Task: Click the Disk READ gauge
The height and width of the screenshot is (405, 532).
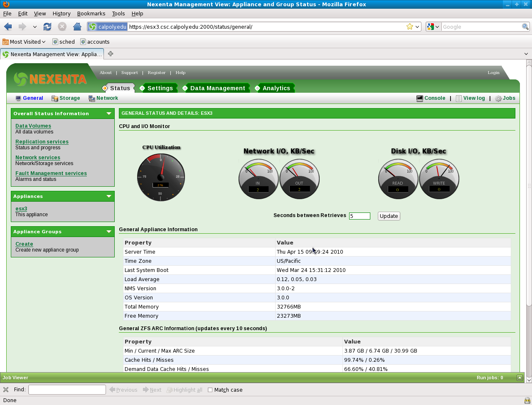Action: point(398,179)
